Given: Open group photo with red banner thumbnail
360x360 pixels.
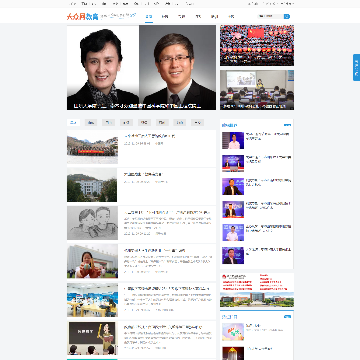Looking at the screenshot, I should point(92,147).
